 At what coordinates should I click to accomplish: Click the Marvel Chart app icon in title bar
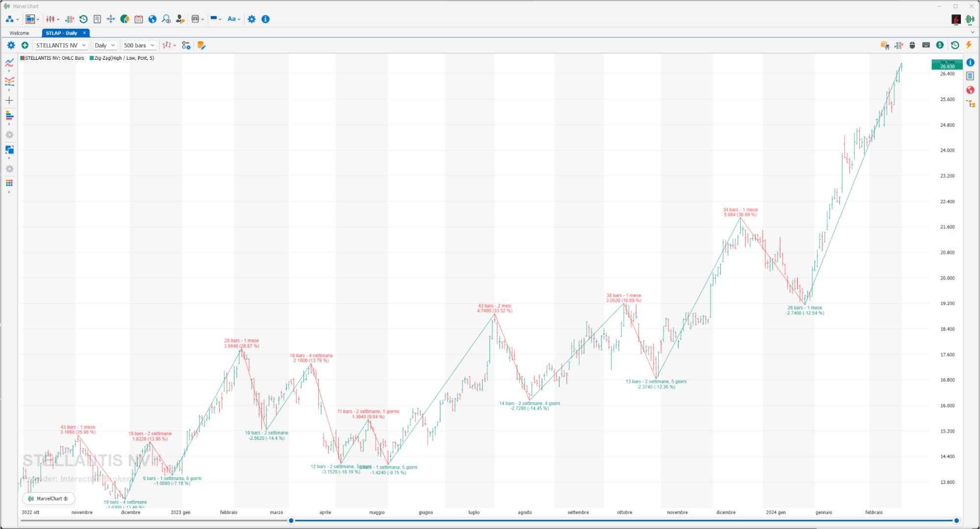[x=7, y=6]
